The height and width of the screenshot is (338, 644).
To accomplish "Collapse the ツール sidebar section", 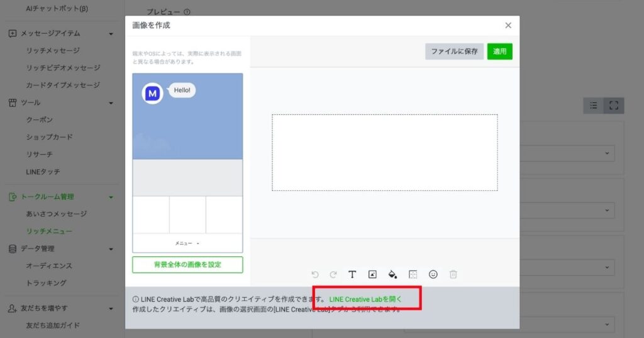I will pyautogui.click(x=111, y=102).
